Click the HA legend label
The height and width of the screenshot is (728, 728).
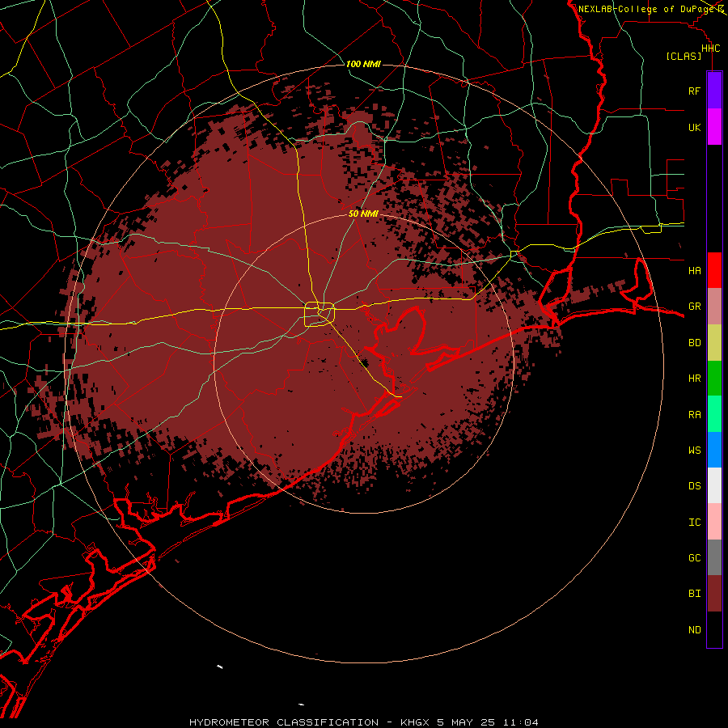pyautogui.click(x=695, y=271)
